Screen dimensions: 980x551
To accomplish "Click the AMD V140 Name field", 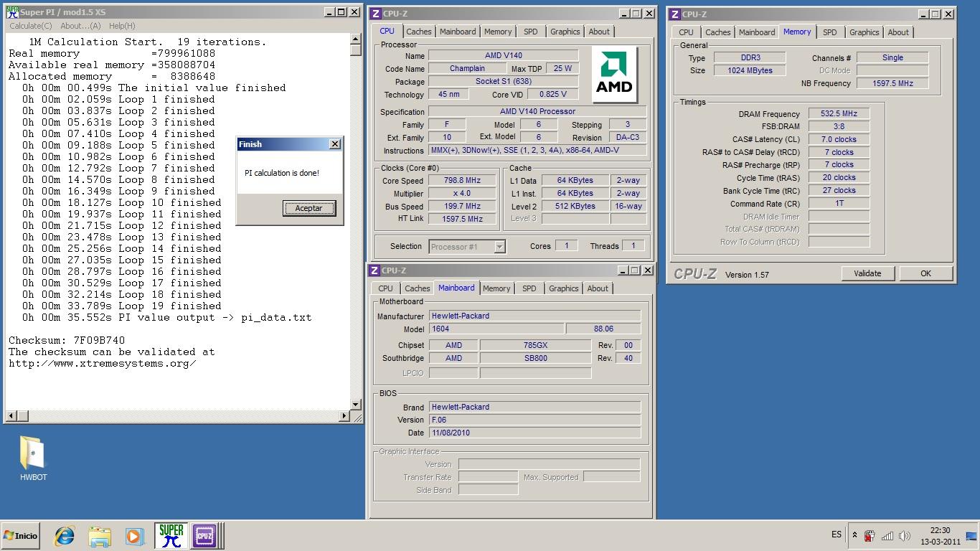I will click(503, 56).
